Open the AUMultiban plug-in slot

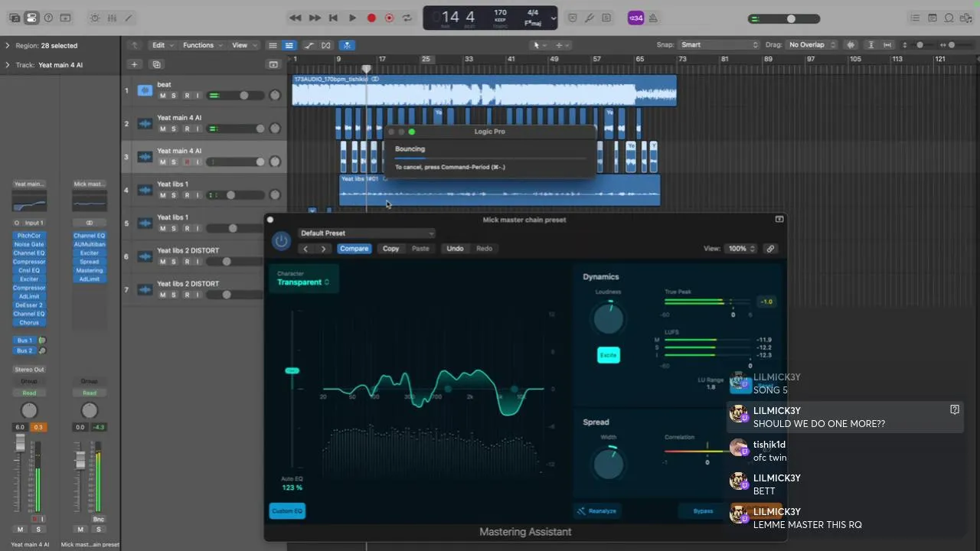(x=90, y=244)
